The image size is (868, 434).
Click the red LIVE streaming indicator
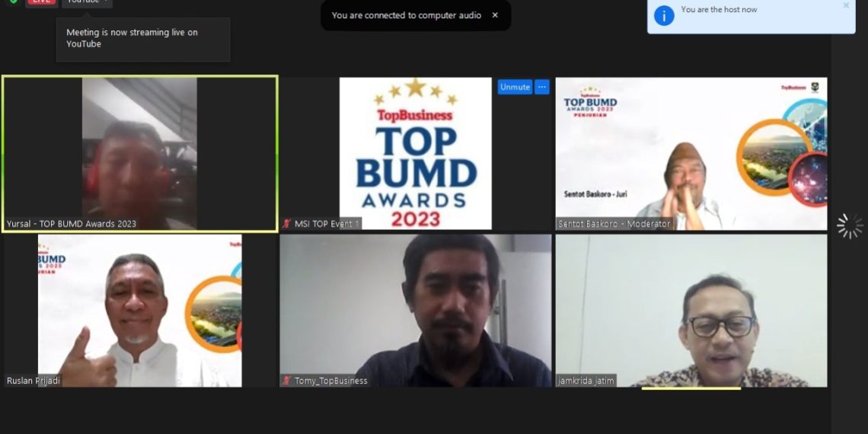tap(42, 2)
